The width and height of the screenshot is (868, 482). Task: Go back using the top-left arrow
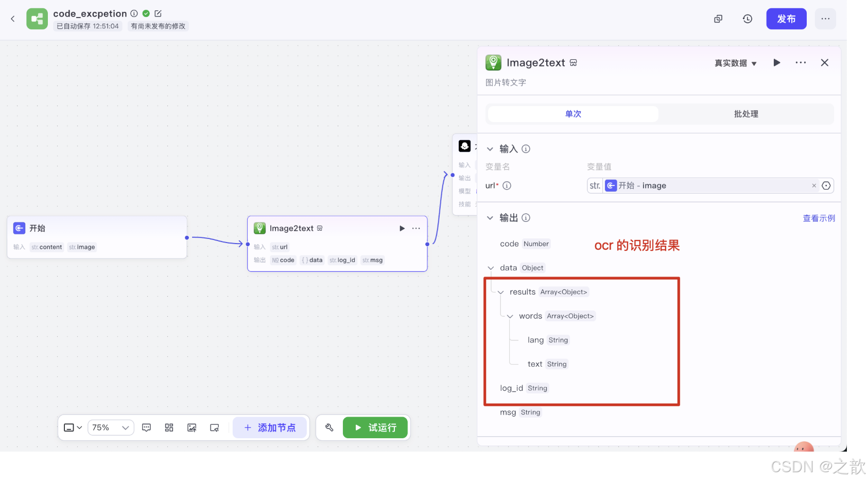[13, 19]
